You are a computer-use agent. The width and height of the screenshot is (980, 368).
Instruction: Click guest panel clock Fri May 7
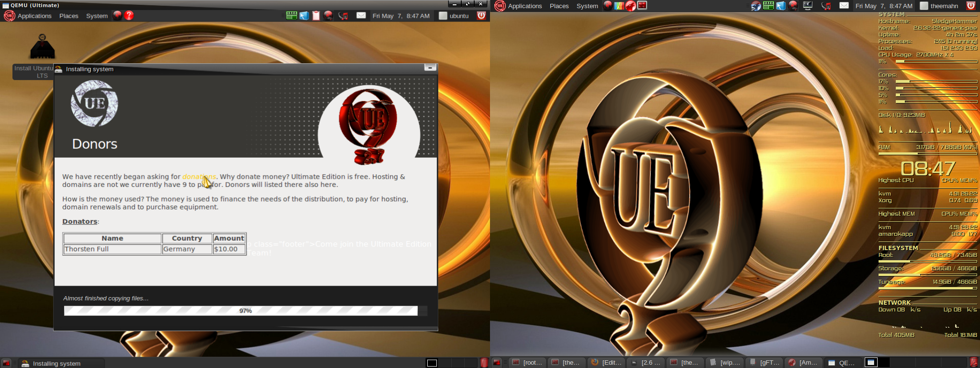(401, 16)
